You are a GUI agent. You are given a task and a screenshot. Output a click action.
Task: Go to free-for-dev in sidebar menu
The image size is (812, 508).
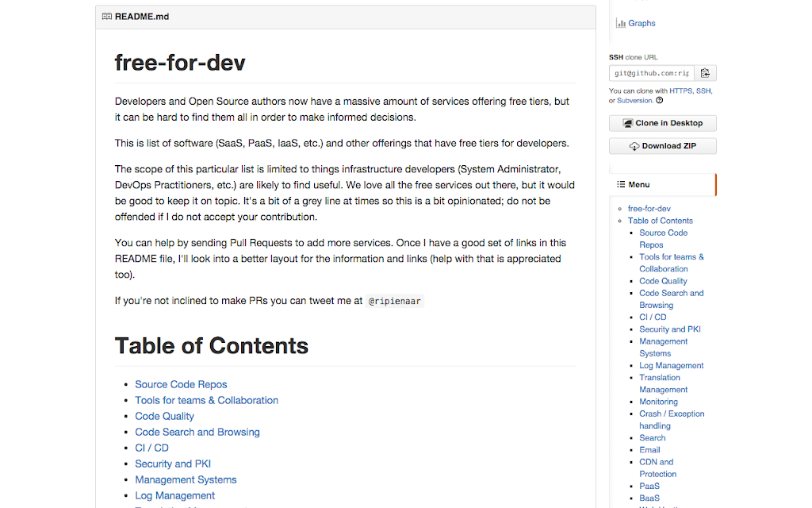point(649,209)
